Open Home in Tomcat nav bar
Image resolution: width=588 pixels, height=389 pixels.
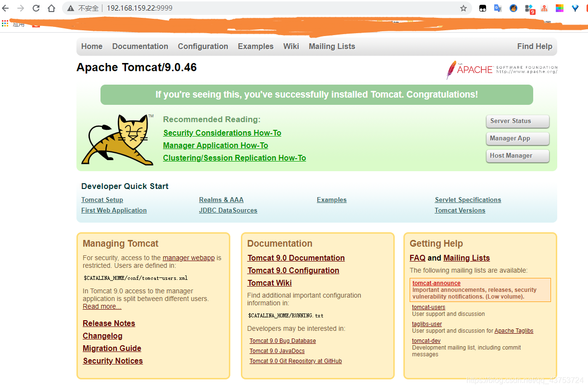(92, 46)
